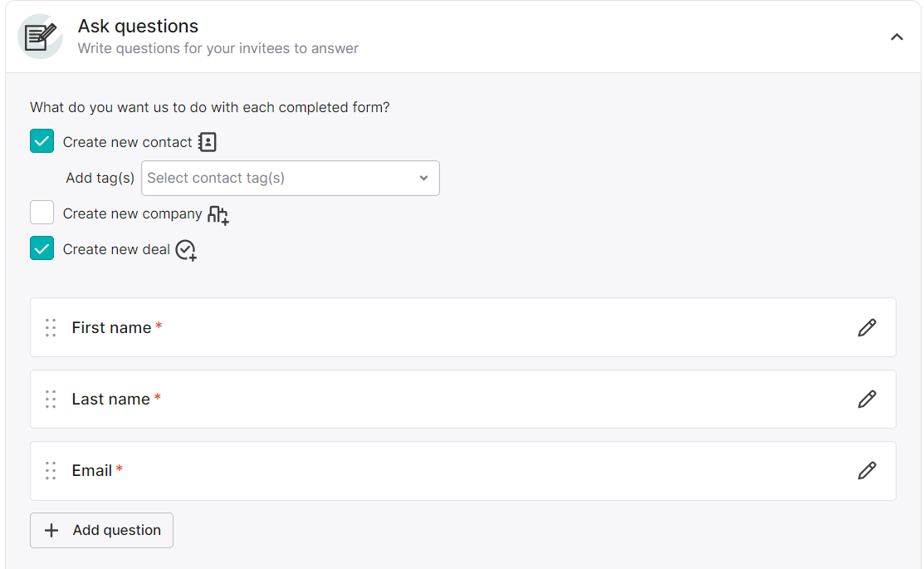Click the Add question button
The height and width of the screenshot is (569, 924).
pyautogui.click(x=102, y=530)
